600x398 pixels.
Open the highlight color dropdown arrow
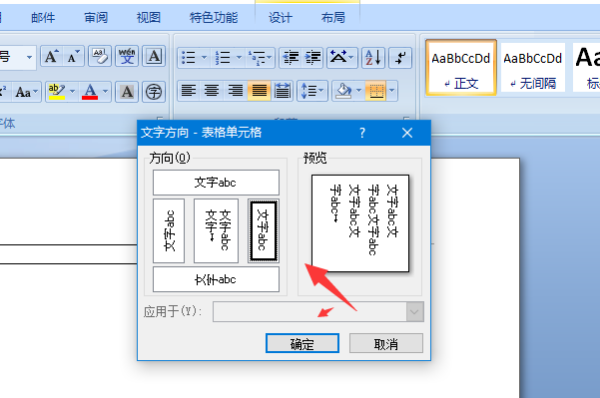[72, 92]
